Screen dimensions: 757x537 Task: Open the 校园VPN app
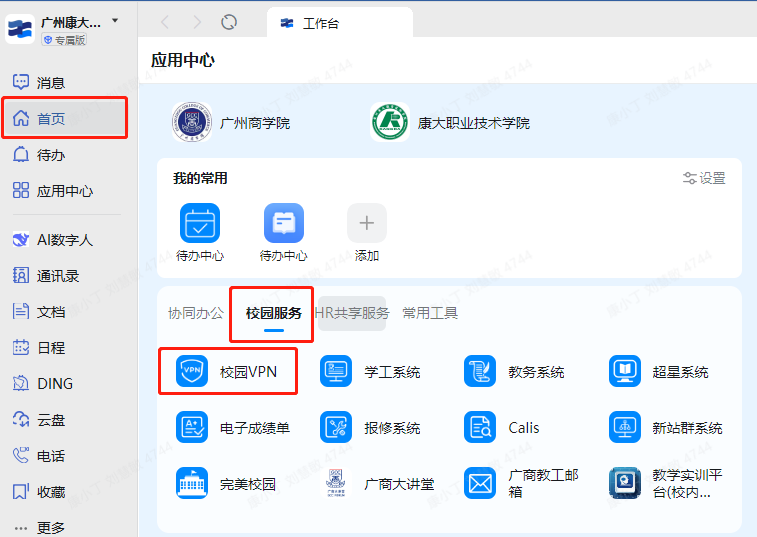[227, 371]
